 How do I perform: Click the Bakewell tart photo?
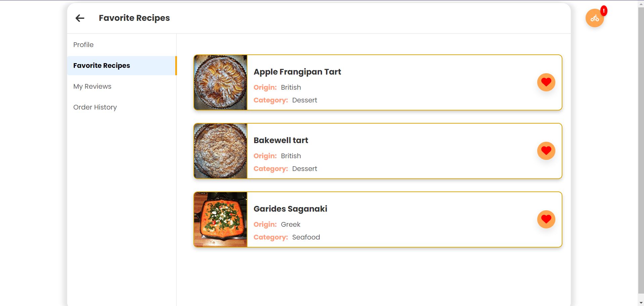click(x=221, y=151)
